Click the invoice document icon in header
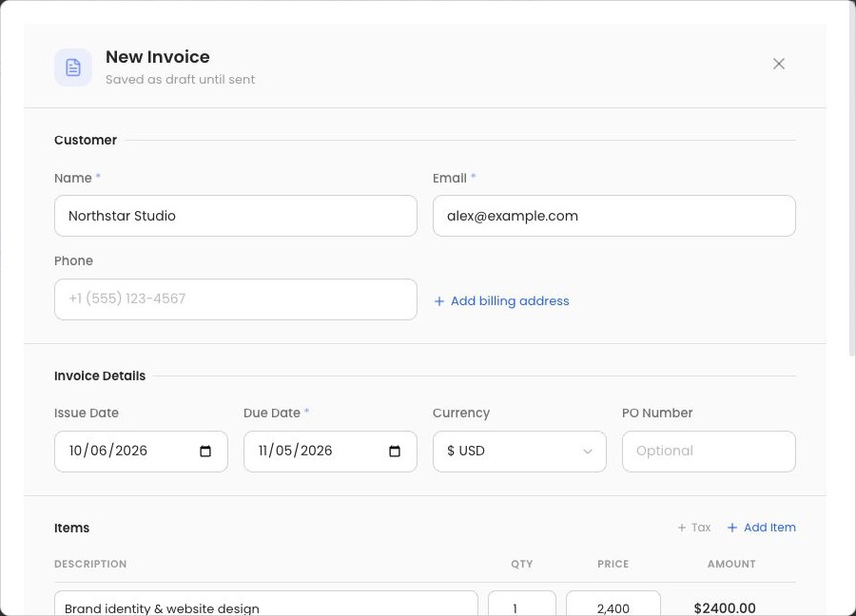856x616 pixels. tap(73, 67)
